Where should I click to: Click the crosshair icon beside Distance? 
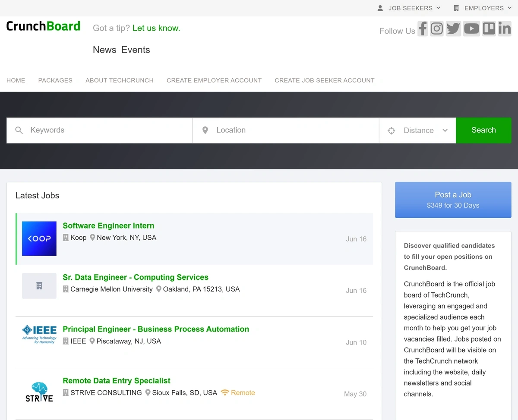(x=392, y=131)
